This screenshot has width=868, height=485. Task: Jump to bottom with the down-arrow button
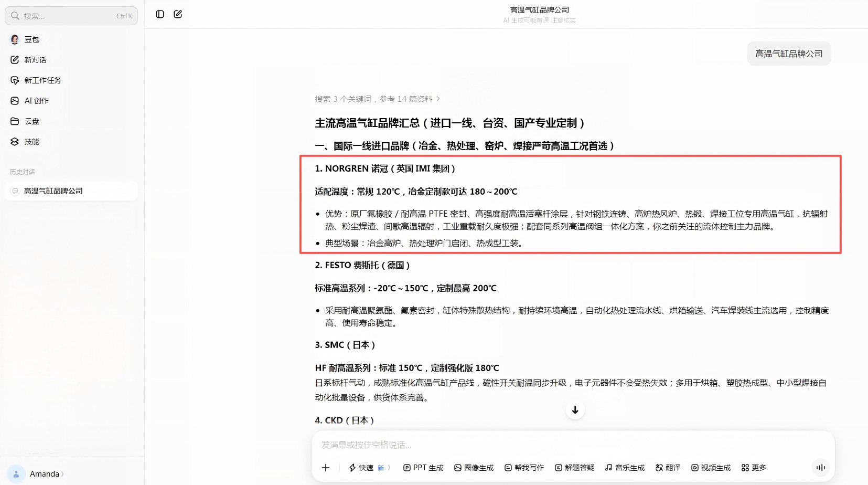(x=575, y=410)
